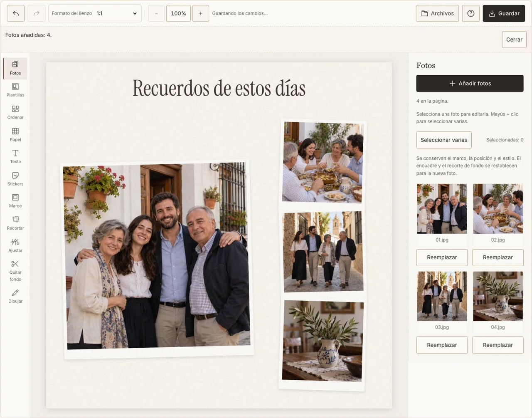This screenshot has height=418, width=532.
Task: Click the 100% zoom level button
Action: [x=179, y=13]
